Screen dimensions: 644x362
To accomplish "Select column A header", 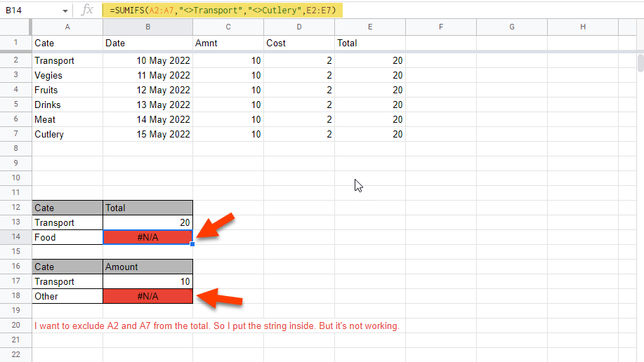I will coord(67,27).
